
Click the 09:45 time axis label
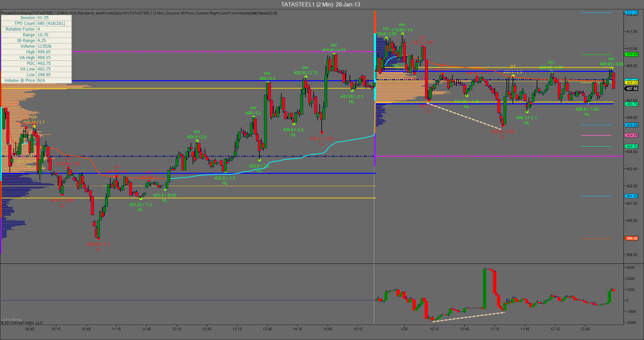pos(30,329)
